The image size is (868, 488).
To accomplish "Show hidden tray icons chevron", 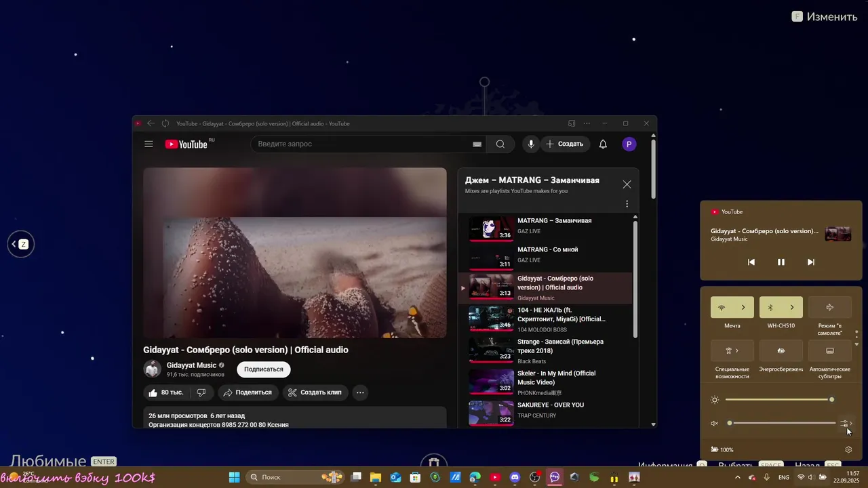I will click(x=737, y=477).
